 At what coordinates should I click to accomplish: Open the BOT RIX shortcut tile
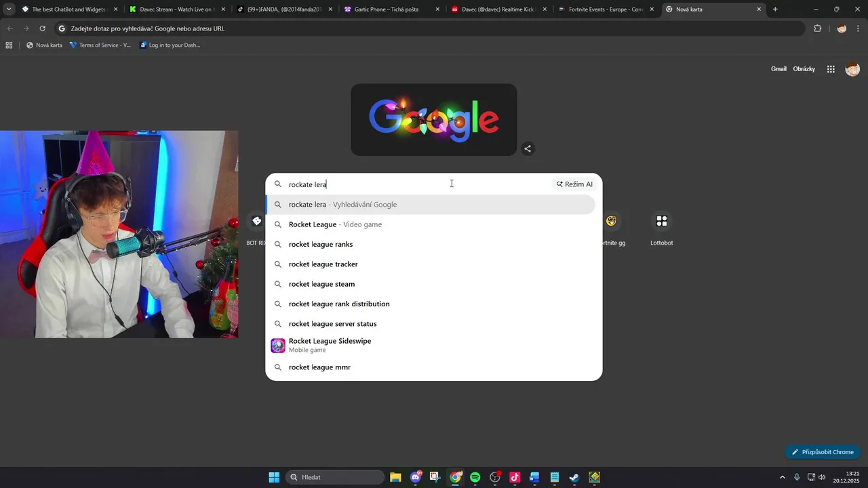[x=256, y=229]
